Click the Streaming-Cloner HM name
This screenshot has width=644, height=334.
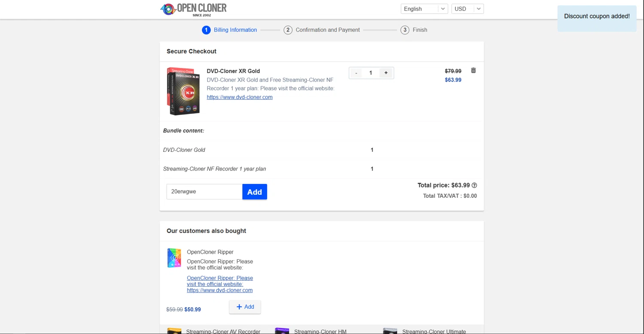coord(320,331)
